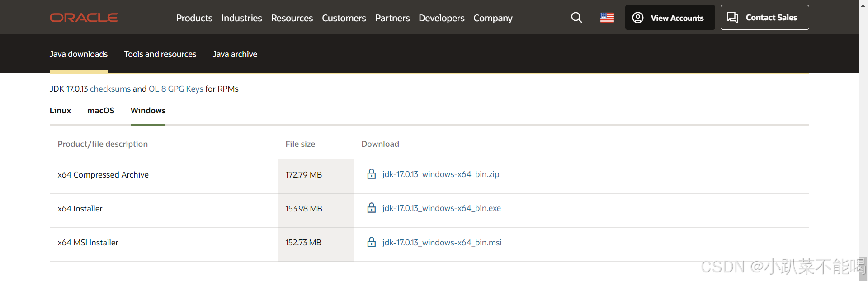Click Contact Sales button
Screen dimensions: 868x281
(x=764, y=18)
